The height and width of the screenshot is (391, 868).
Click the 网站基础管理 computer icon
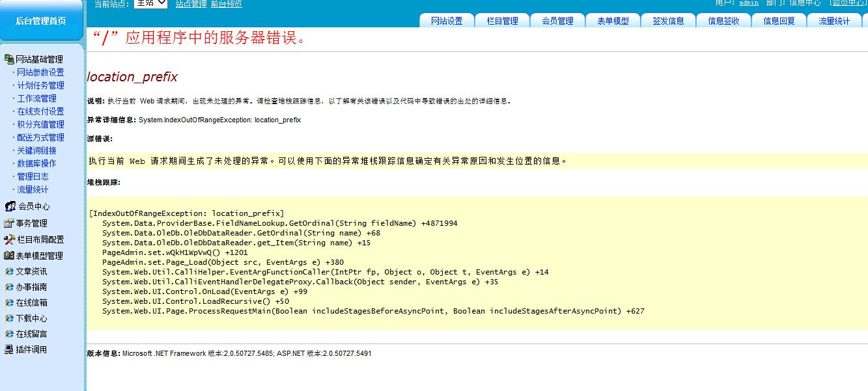pos(9,59)
